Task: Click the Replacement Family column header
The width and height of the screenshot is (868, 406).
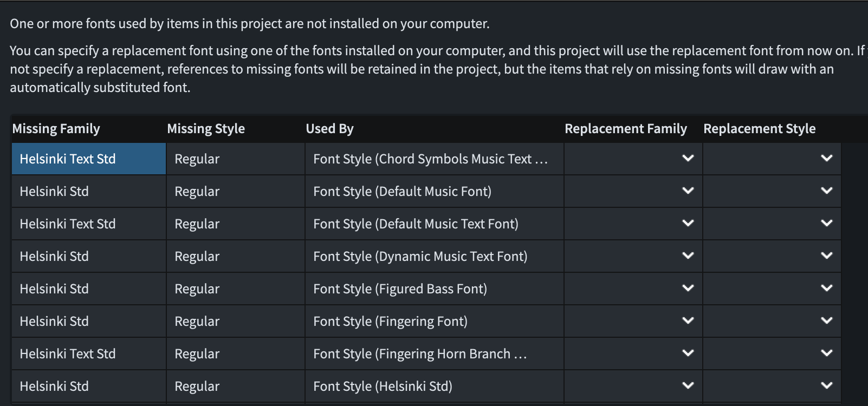Action: pos(625,129)
